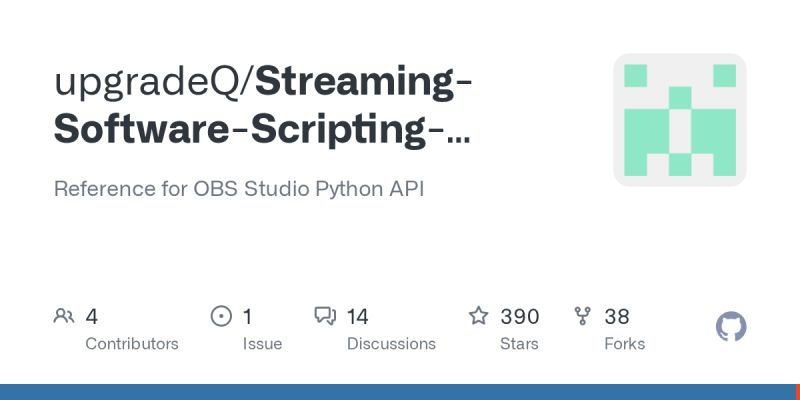Click the 'Issue' label

tap(262, 344)
